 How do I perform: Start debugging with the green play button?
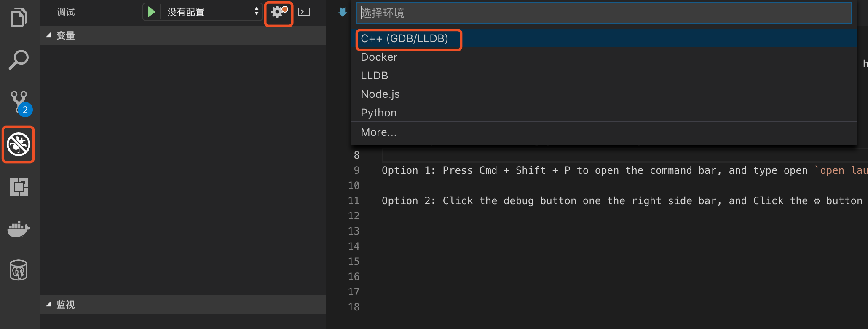click(152, 12)
